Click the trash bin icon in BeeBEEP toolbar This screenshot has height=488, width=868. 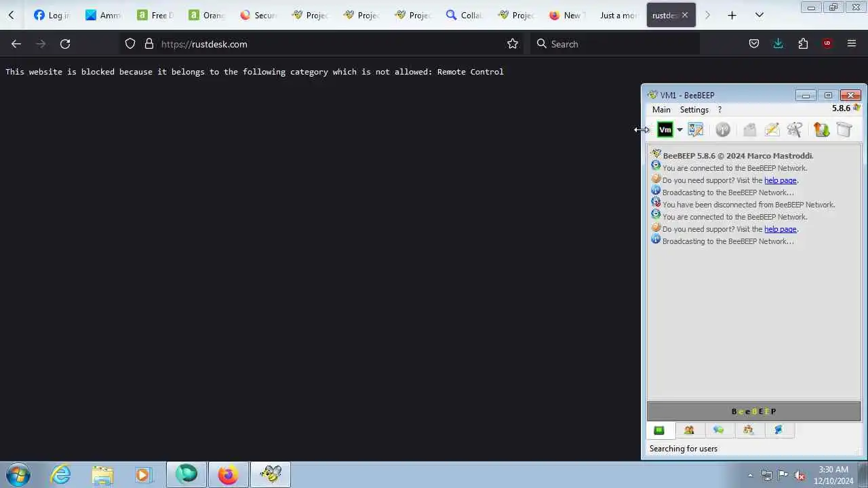coord(844,129)
